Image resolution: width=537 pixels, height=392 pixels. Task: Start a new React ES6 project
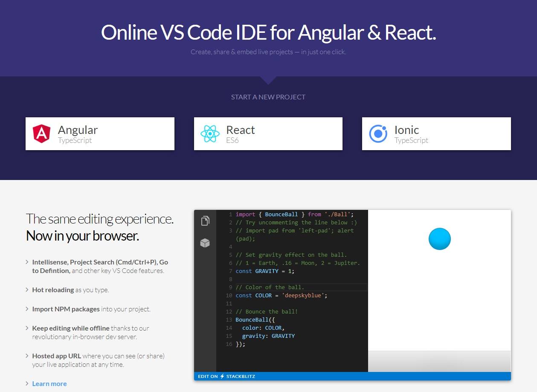268,134
